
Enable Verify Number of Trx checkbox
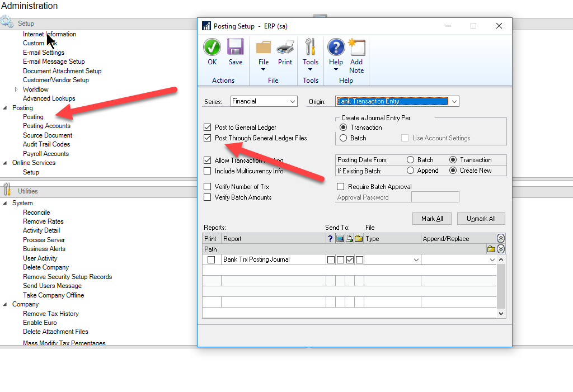(x=208, y=187)
